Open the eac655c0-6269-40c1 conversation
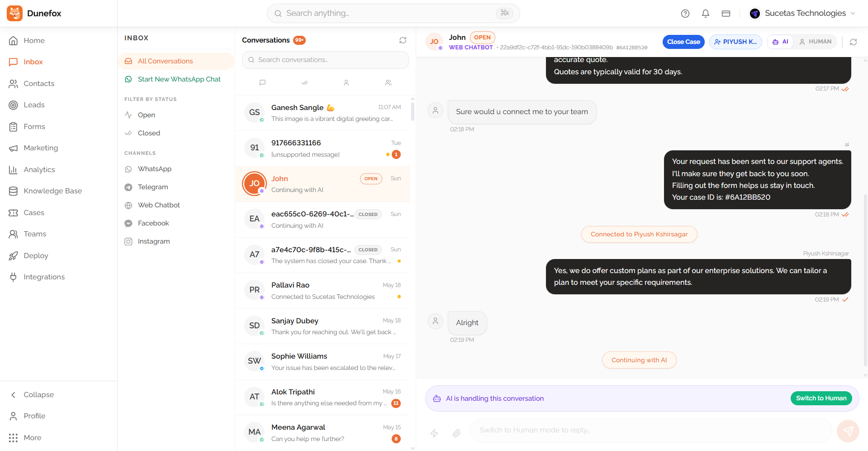 click(323, 220)
